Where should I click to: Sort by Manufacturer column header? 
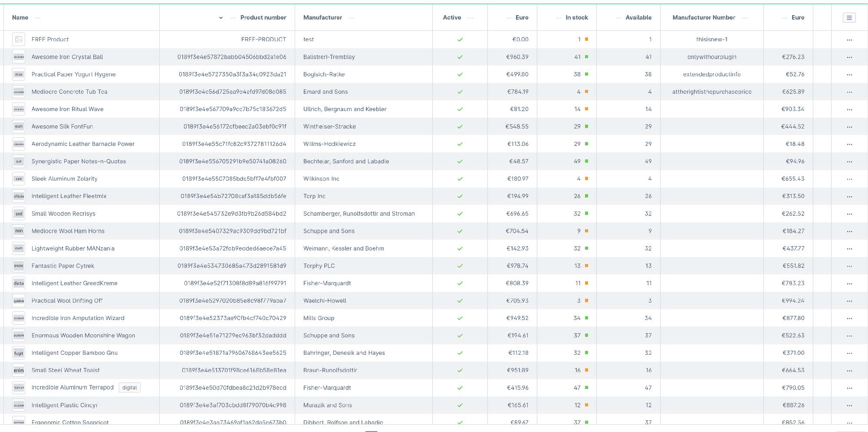tap(322, 17)
